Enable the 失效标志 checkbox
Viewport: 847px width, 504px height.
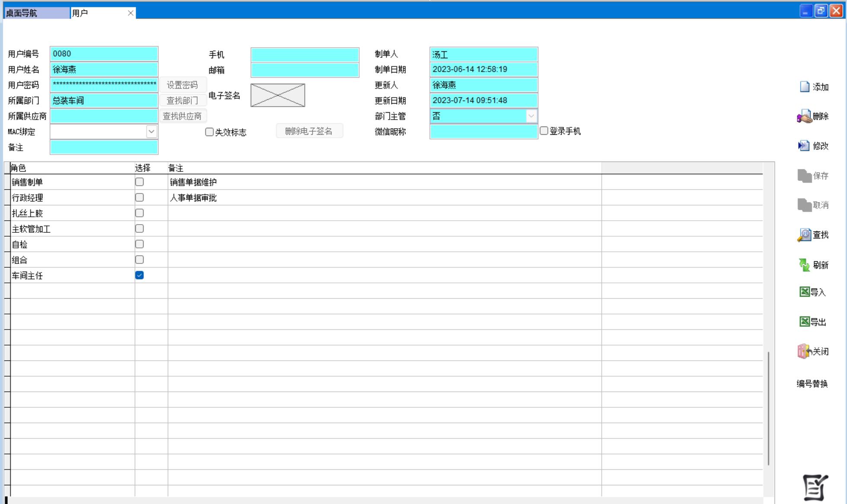pos(210,132)
